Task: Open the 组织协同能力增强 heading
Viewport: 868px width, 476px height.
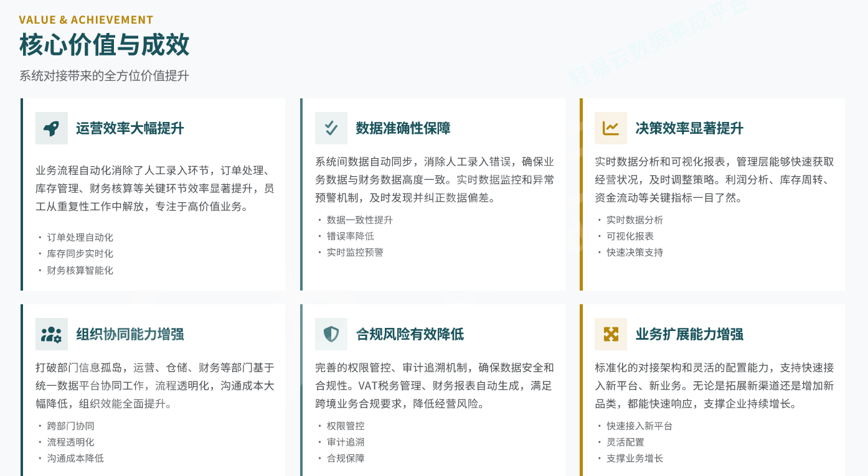Action: [x=130, y=334]
